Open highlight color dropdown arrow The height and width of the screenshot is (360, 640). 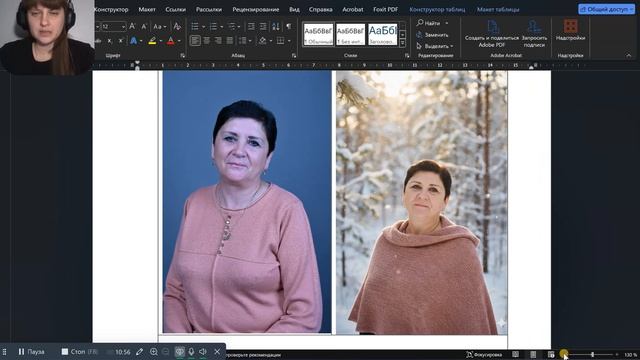click(x=160, y=41)
